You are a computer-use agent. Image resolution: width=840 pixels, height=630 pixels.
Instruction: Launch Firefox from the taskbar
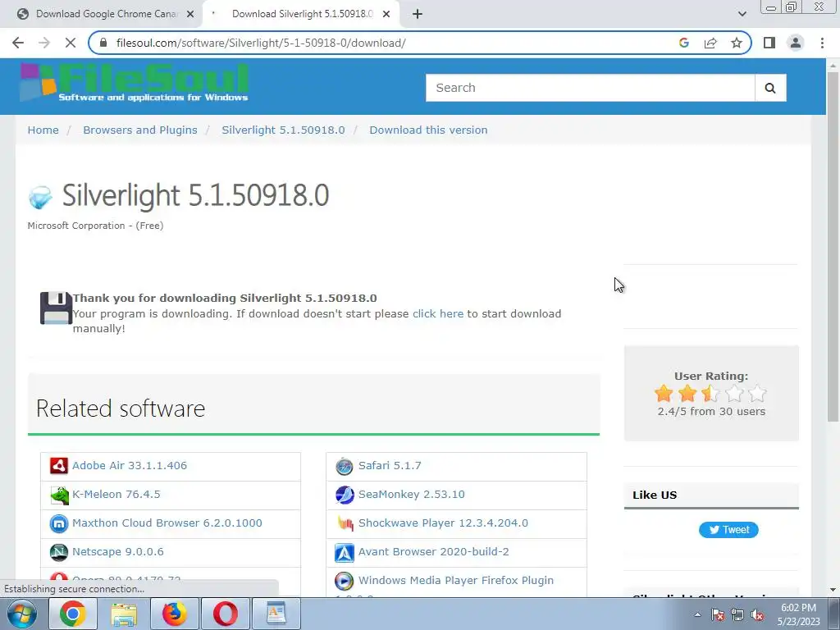point(175,614)
